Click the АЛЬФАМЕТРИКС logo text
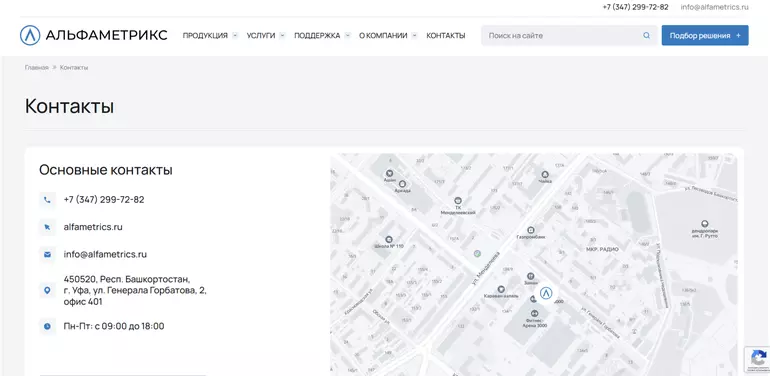This screenshot has width=770, height=376. coord(106,35)
